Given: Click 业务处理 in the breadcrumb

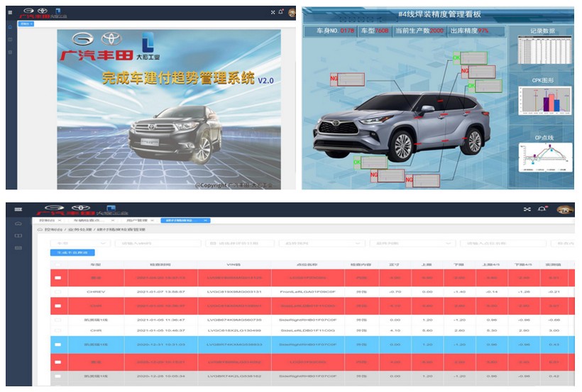Looking at the screenshot, I should [x=79, y=230].
